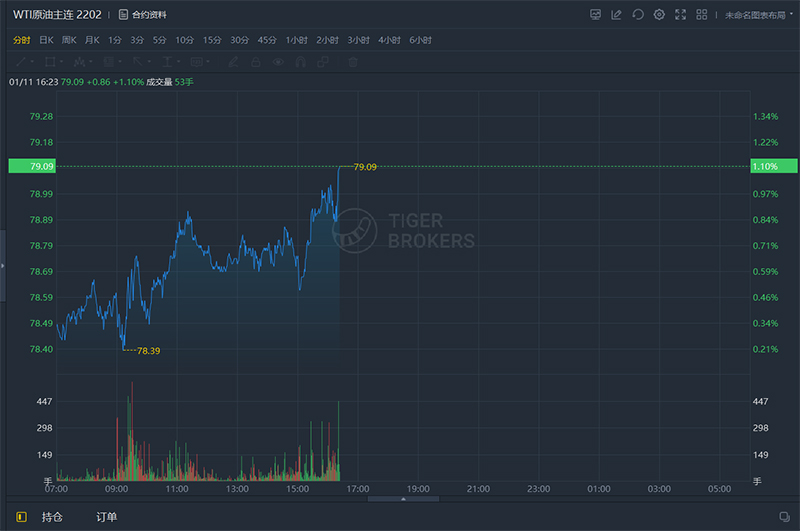800x531 pixels.
Task: Click the document icon beside 合约资料
Action: 123,15
